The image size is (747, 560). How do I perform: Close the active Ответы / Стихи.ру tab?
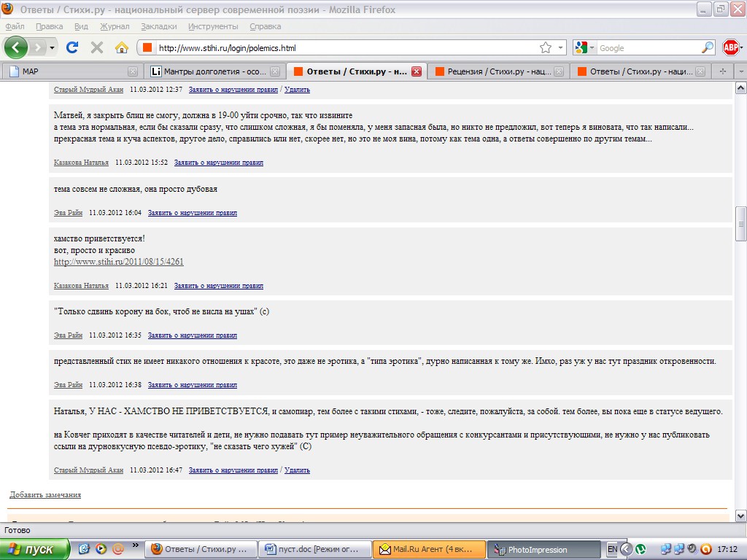point(416,71)
